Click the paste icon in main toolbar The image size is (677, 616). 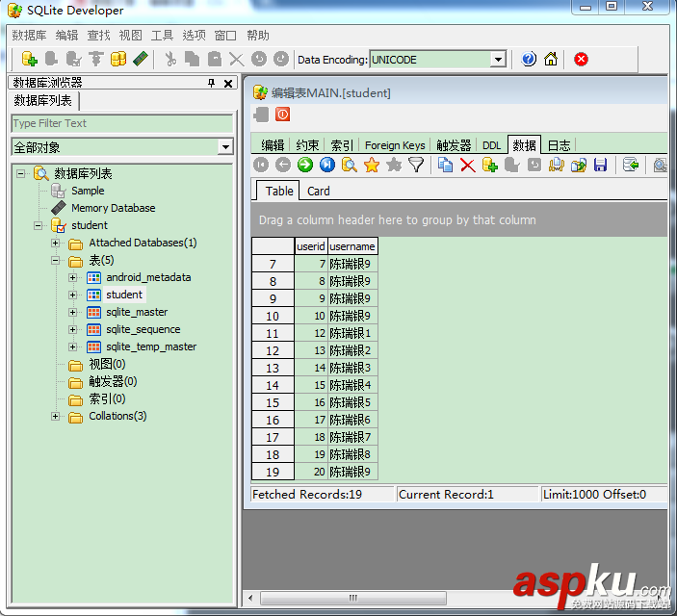click(x=215, y=59)
